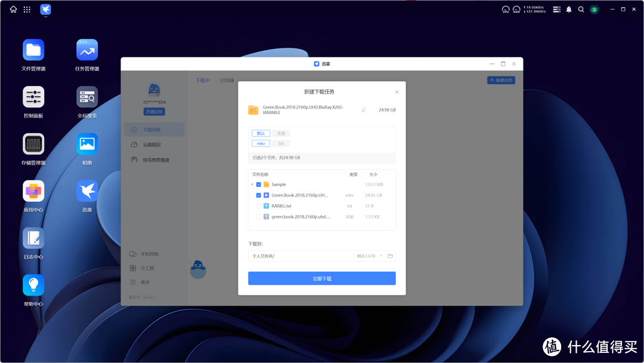Click the Green.Book.2018.2160p.UH... file name

click(x=300, y=195)
